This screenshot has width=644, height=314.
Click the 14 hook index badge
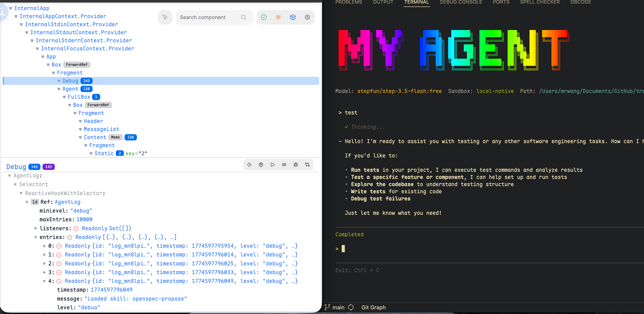[35, 202]
